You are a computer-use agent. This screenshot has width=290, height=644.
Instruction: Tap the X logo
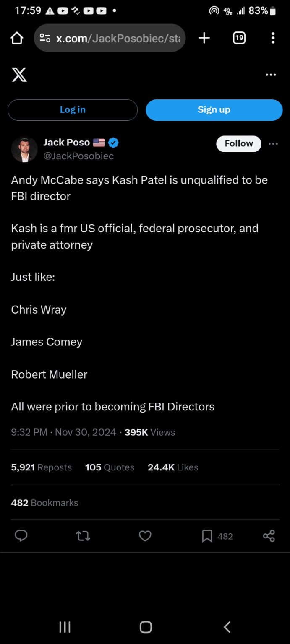point(19,75)
